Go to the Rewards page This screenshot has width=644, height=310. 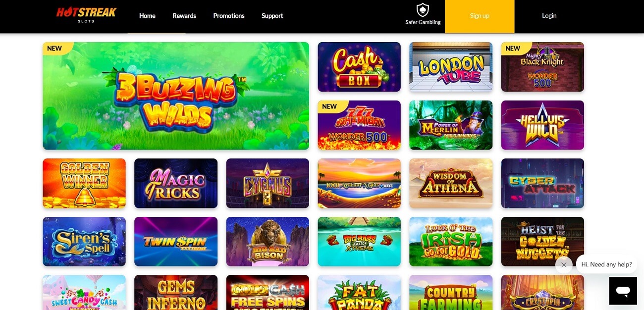point(184,16)
